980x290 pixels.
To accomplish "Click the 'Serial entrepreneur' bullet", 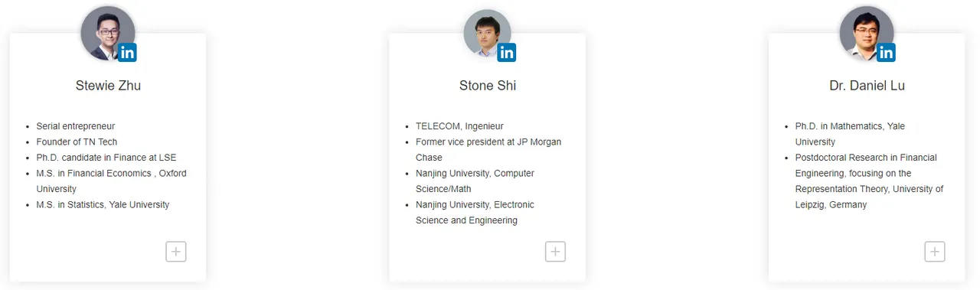I will pyautogui.click(x=75, y=126).
